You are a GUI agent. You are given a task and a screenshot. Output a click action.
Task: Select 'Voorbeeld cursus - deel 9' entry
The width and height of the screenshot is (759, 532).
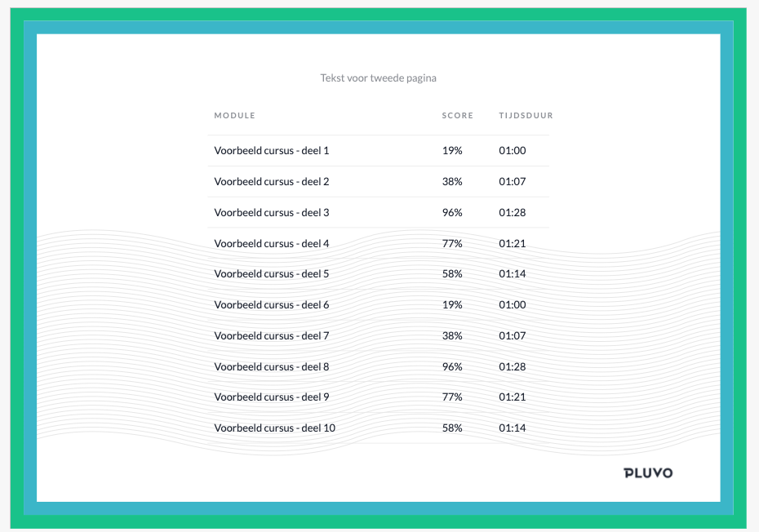click(x=271, y=397)
